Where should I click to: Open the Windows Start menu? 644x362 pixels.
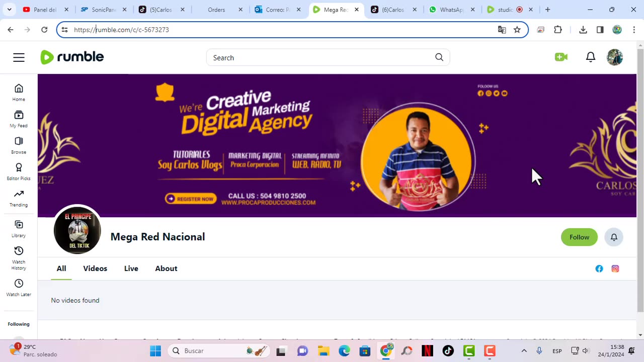(155, 351)
